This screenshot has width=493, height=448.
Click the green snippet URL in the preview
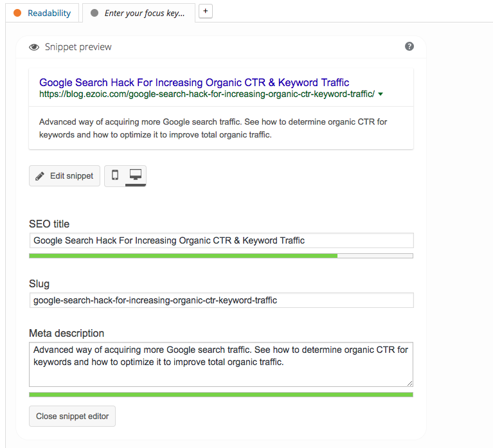tap(206, 94)
